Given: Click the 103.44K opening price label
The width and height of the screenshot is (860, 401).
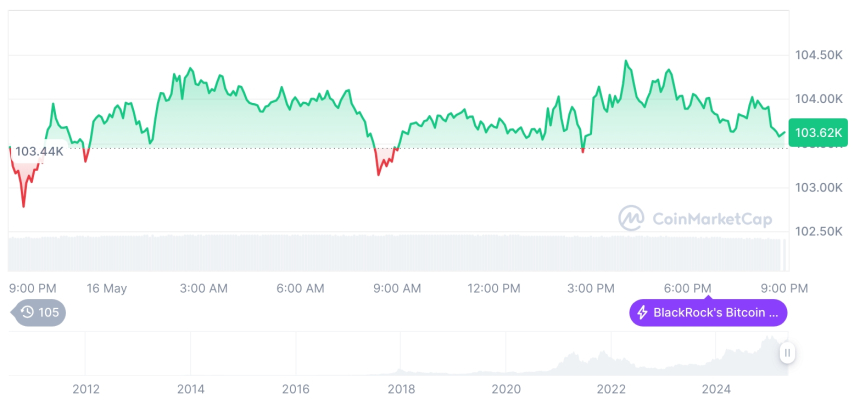Looking at the screenshot, I should pos(39,151).
